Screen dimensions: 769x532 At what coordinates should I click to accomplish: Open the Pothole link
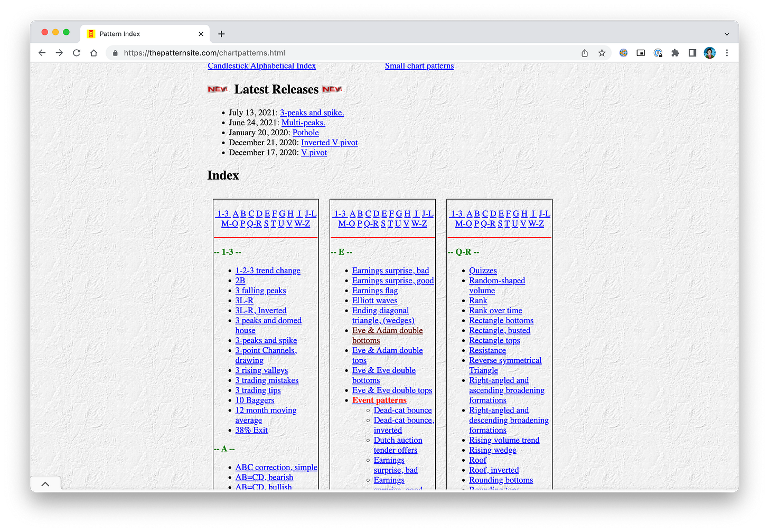point(306,133)
